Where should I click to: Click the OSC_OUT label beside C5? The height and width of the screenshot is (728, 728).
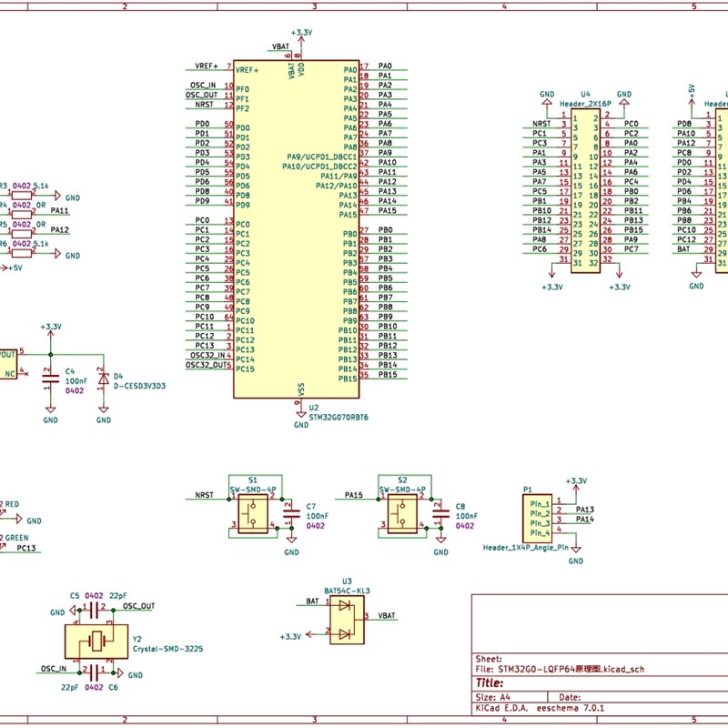[x=139, y=606]
